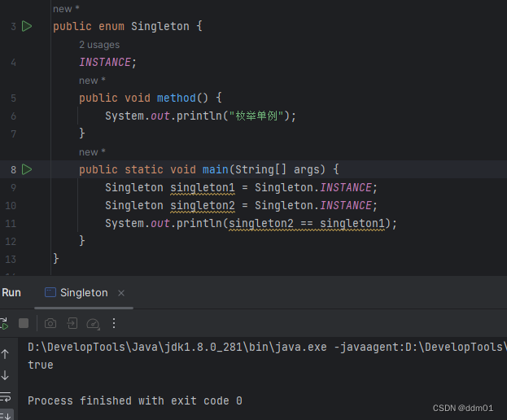Take thread dump with camera icon
This screenshot has width=507, height=420.
(x=50, y=323)
